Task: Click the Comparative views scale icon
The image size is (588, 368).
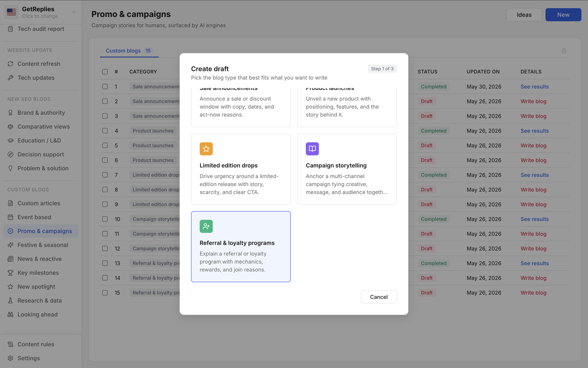Action: click(x=11, y=127)
